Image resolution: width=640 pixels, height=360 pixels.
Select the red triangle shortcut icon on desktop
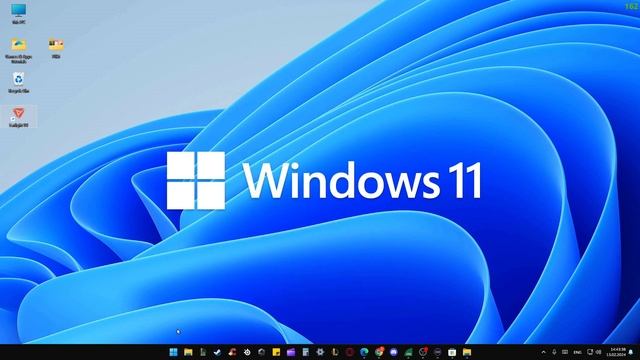point(19,117)
